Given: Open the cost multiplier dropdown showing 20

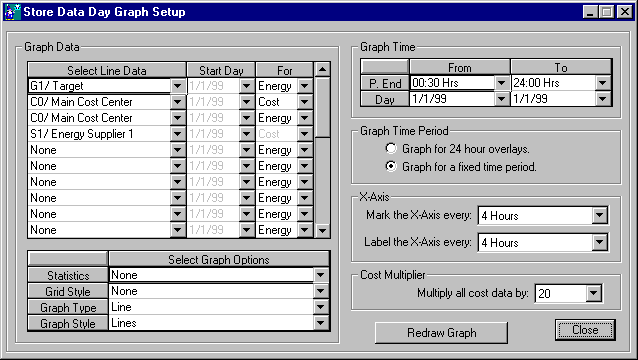Looking at the screenshot, I should [x=594, y=293].
